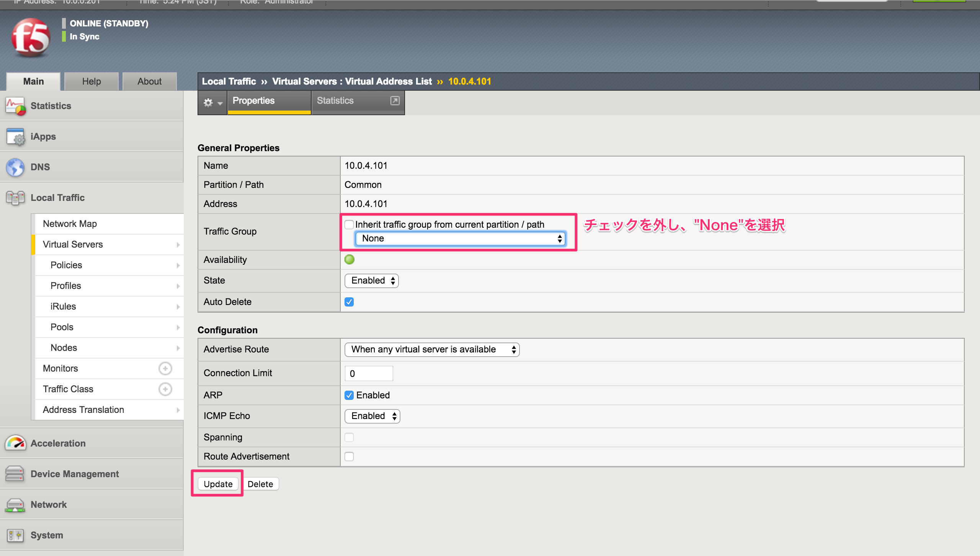Click the DNS globe icon

click(15, 167)
